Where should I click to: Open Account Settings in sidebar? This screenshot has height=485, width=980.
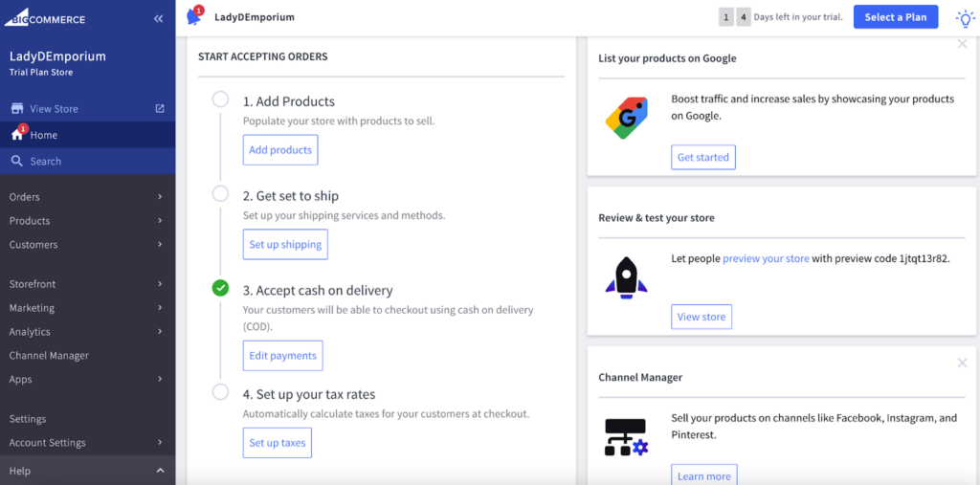48,443
